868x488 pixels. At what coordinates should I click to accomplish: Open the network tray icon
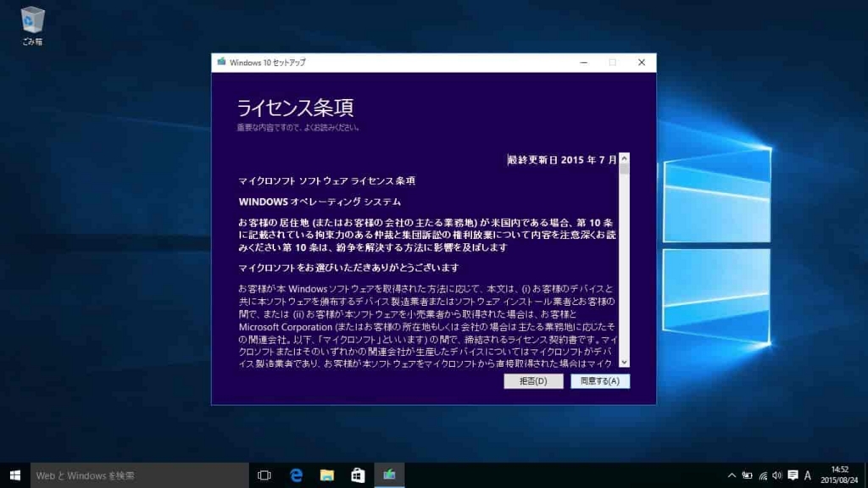[x=763, y=475]
